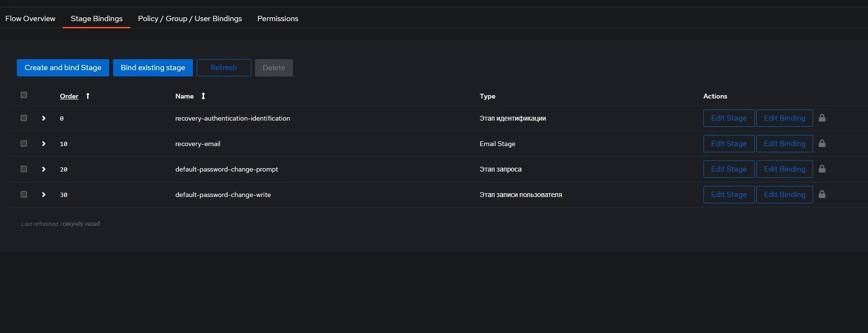Expand the recovery-authentication-identification row
868x333 pixels.
44,118
